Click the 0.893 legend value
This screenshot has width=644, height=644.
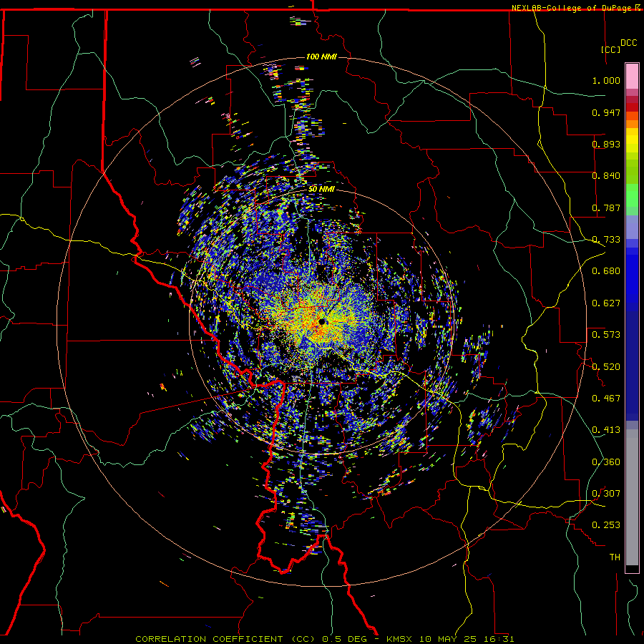[606, 144]
